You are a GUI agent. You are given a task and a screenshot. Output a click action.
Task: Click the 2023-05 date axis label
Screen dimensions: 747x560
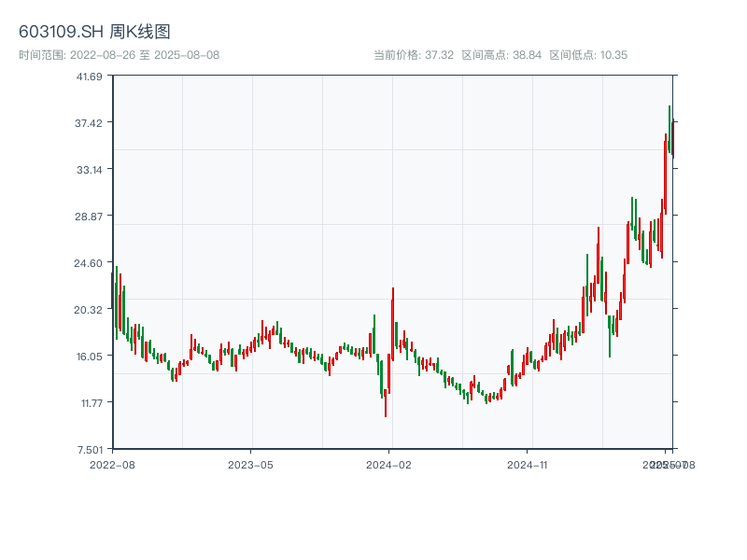pyautogui.click(x=250, y=464)
